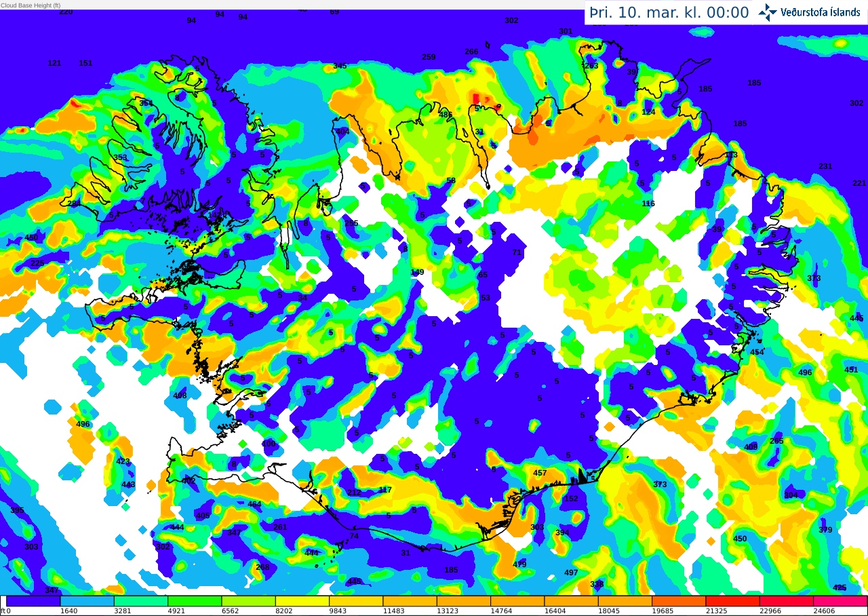
Task: Click the map value 124
Action: point(649,112)
